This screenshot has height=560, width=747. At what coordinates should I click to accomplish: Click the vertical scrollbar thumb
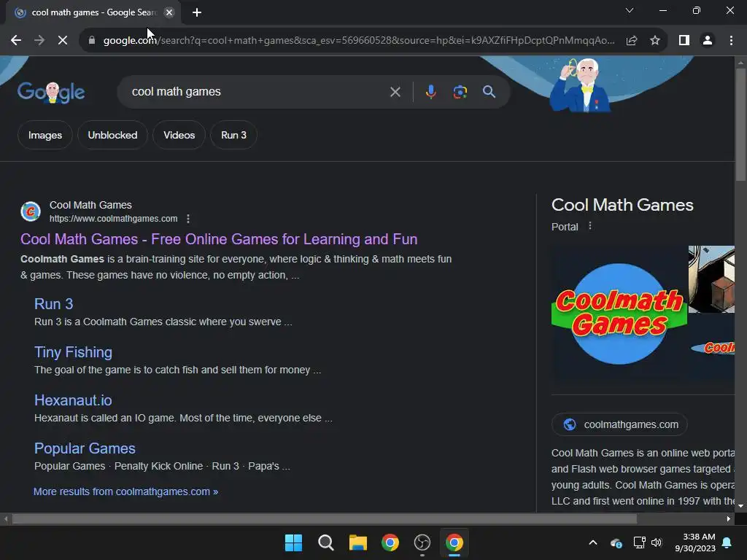tap(740, 125)
